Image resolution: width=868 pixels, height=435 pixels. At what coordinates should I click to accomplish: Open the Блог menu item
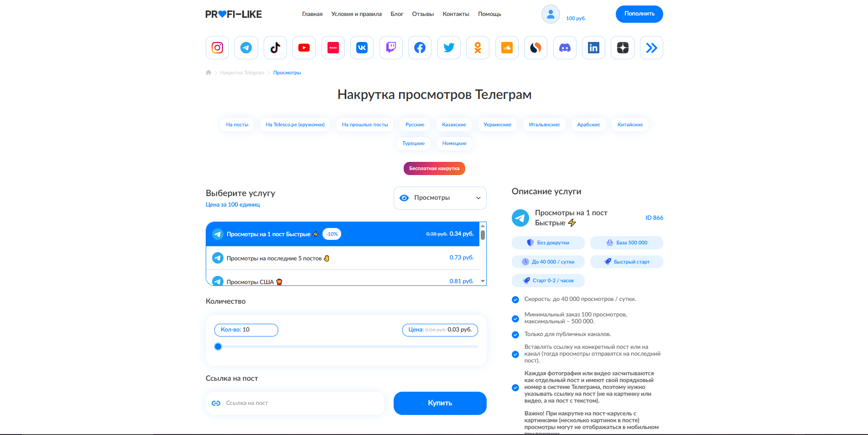396,14
